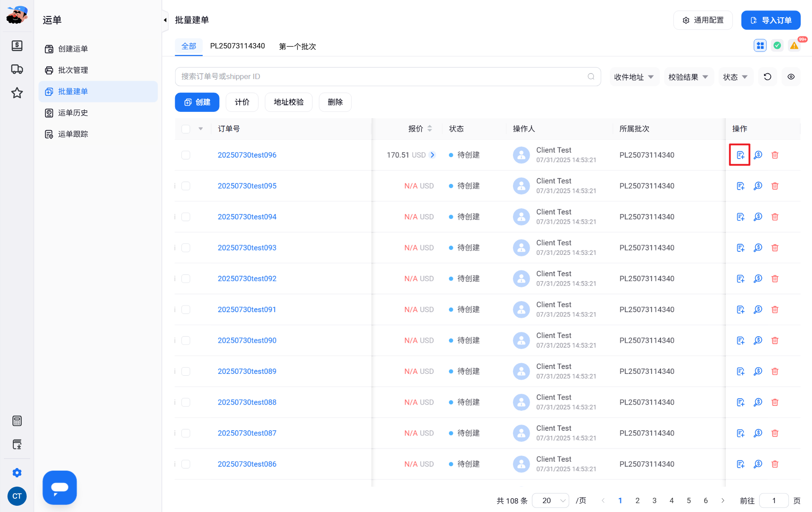Expand the selection options arrow in header
812x512 pixels.
(x=201, y=129)
